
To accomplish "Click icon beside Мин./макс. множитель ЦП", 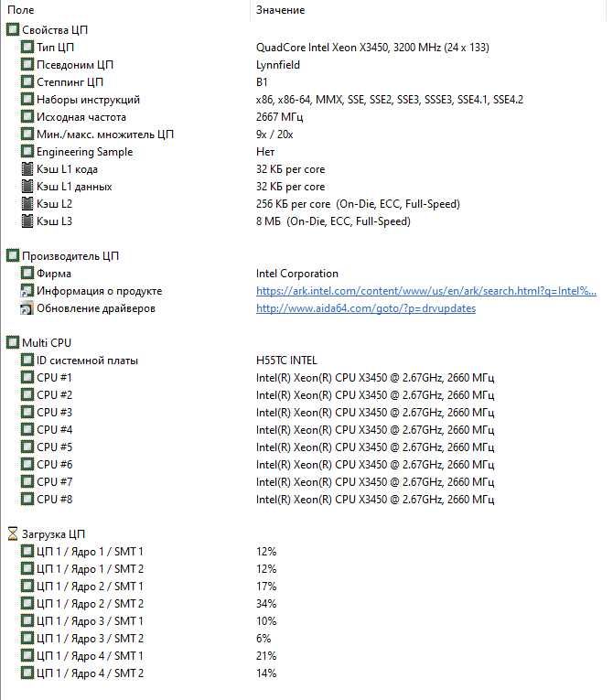I will 27,135.
